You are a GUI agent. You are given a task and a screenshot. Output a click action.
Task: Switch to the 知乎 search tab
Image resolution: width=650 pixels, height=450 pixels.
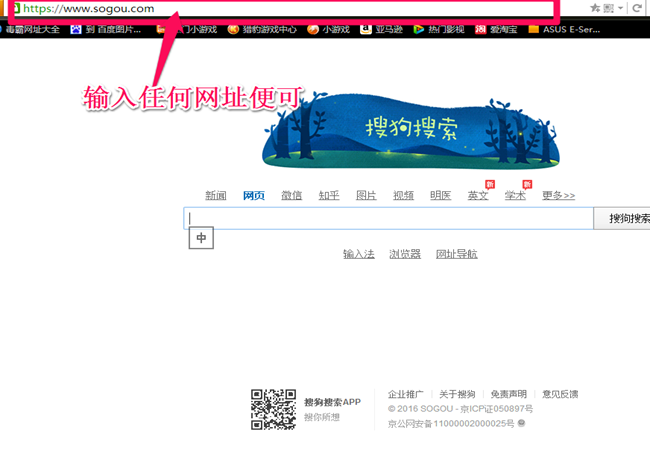pos(329,196)
